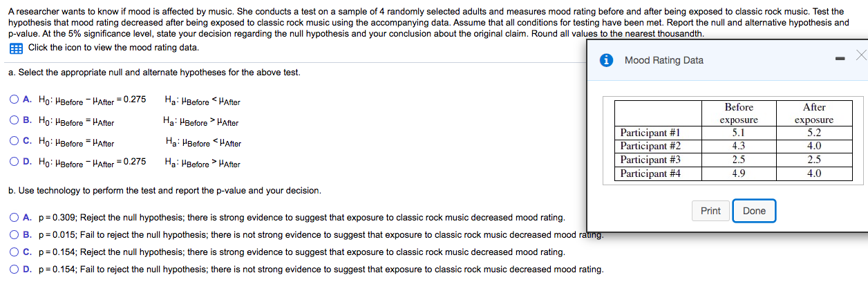
Task: Click the view mood rating data link text
Action: [113, 48]
